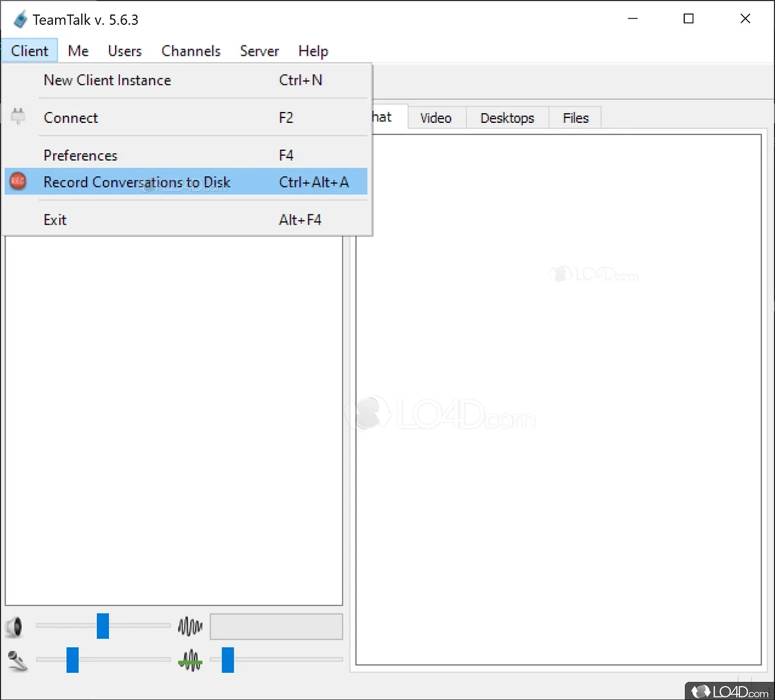Open Preferences from the Client menu
The height and width of the screenshot is (700, 775).
(186, 155)
